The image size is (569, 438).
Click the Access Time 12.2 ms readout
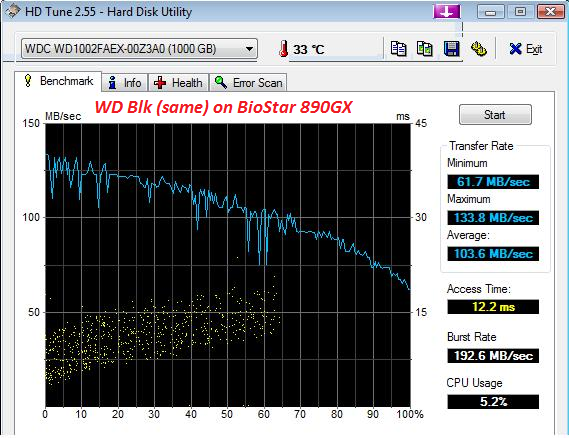(493, 307)
